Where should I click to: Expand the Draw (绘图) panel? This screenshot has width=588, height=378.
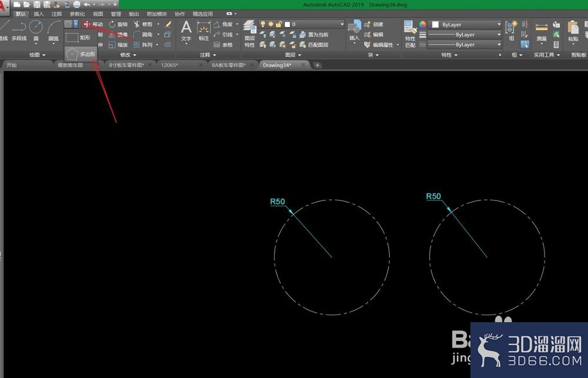pyautogui.click(x=38, y=55)
